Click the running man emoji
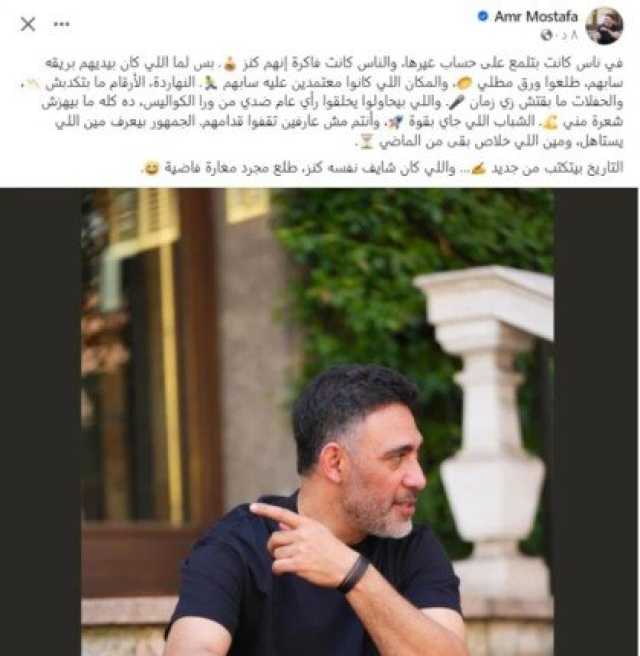This screenshot has width=640, height=656. coord(211,84)
